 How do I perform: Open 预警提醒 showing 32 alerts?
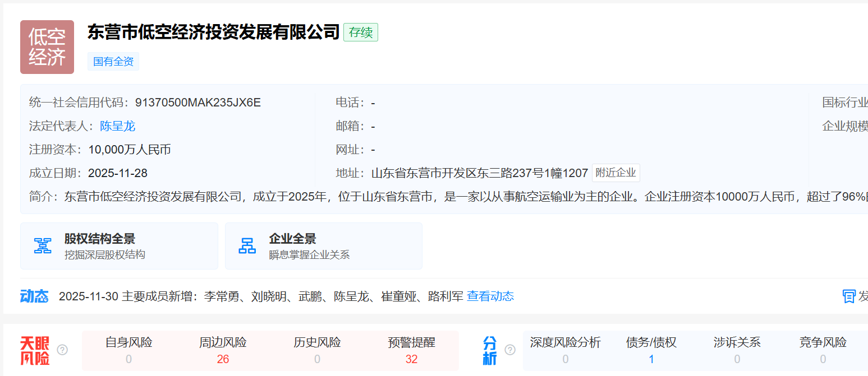click(x=411, y=350)
